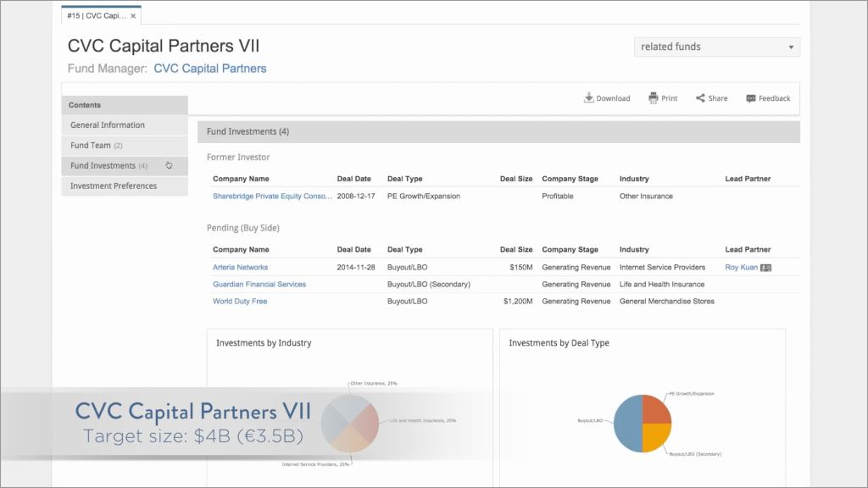Click the Investments by Industry chart title

[x=264, y=343]
